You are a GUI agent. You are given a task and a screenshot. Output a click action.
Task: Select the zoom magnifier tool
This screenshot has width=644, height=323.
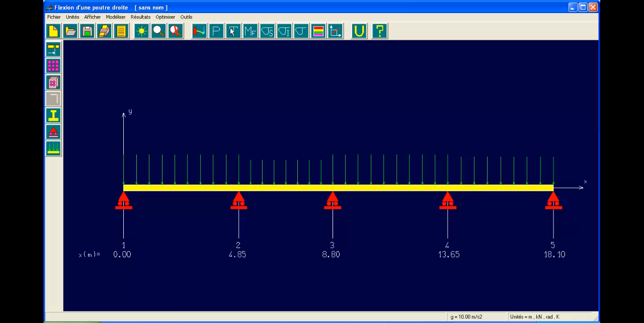pos(158,31)
